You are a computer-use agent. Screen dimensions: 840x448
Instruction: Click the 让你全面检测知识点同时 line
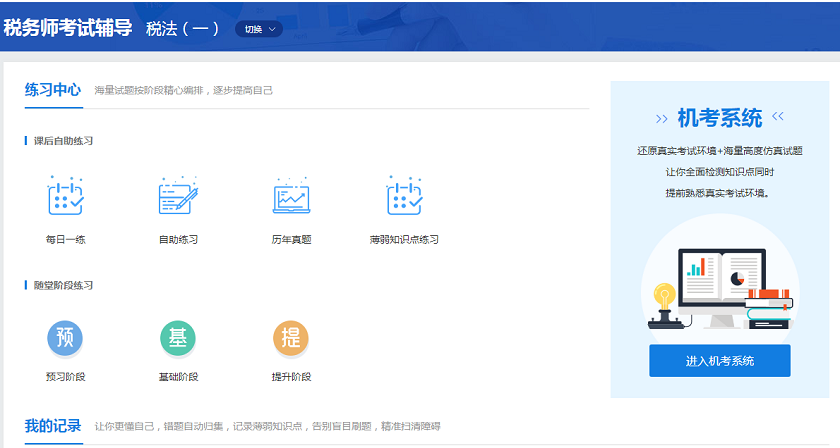point(719,172)
